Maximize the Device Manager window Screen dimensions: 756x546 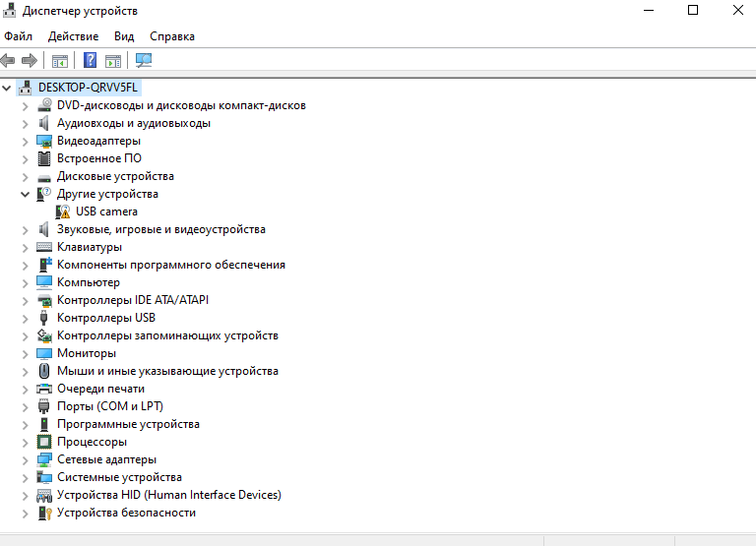click(x=693, y=10)
